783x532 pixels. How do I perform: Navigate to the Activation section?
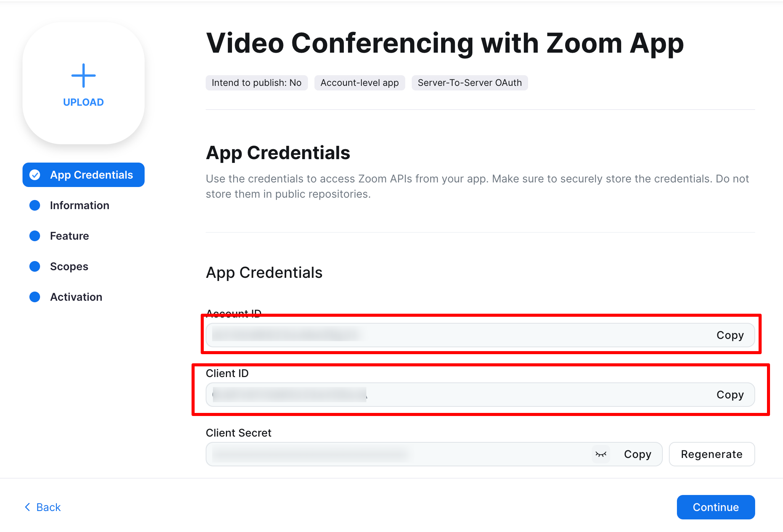(x=76, y=297)
